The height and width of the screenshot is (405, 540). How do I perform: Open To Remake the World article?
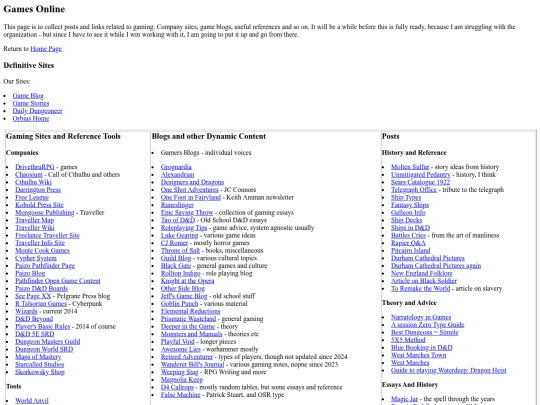coord(420,288)
